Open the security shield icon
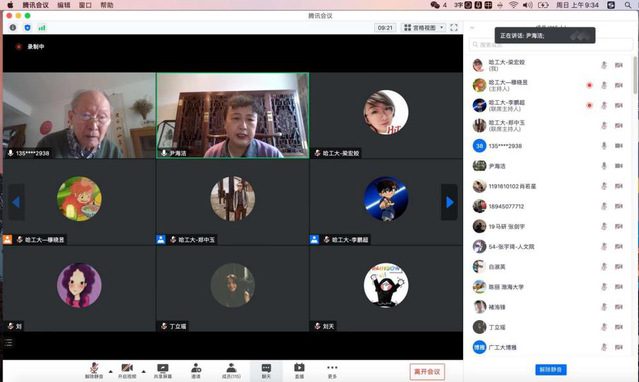 (27, 27)
